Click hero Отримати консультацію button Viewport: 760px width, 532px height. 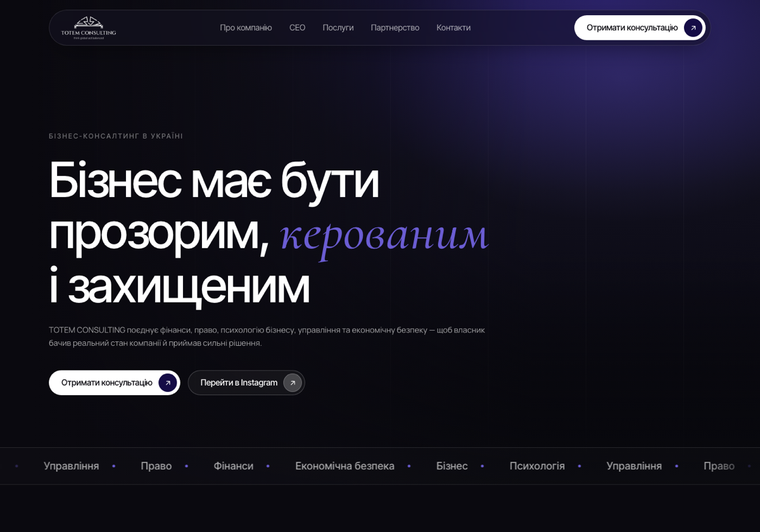point(115,383)
